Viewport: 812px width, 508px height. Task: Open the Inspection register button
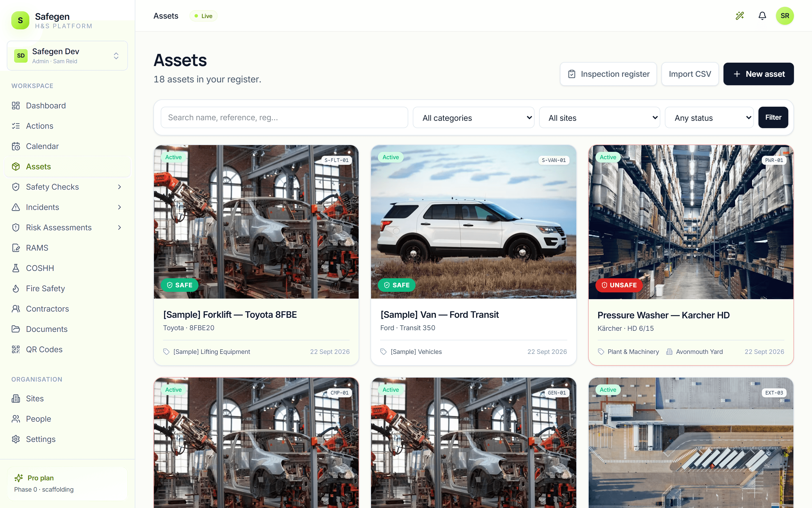pos(608,74)
